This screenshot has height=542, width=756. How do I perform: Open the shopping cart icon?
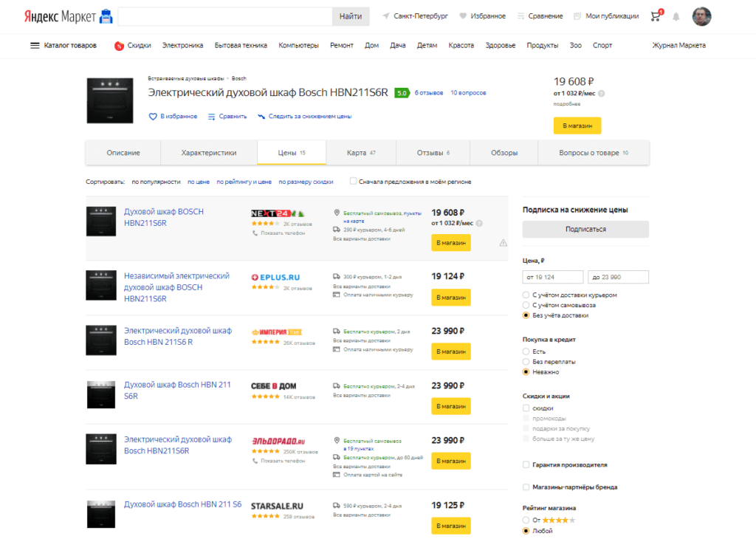(655, 16)
